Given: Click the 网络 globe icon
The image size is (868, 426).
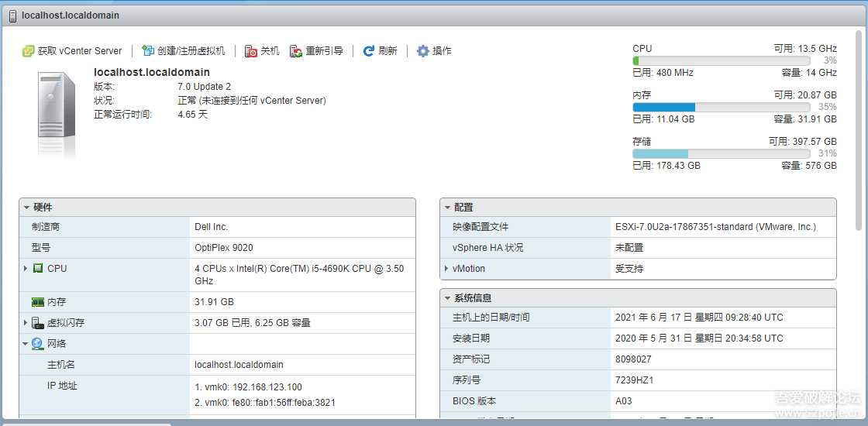Looking at the screenshot, I should point(38,344).
